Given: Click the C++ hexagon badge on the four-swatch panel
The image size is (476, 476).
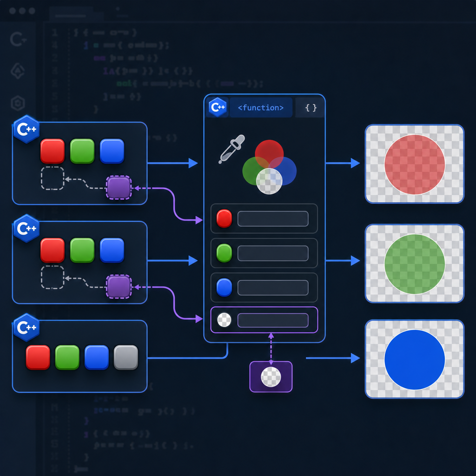Looking at the screenshot, I should [26, 327].
